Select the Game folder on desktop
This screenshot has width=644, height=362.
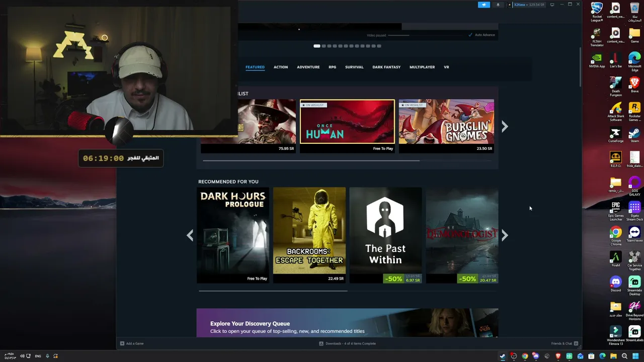tap(634, 36)
